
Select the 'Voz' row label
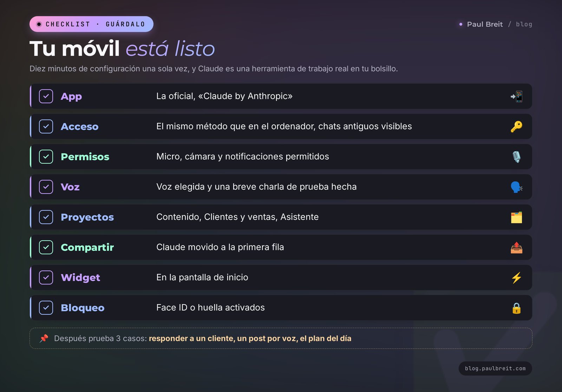pyautogui.click(x=70, y=187)
